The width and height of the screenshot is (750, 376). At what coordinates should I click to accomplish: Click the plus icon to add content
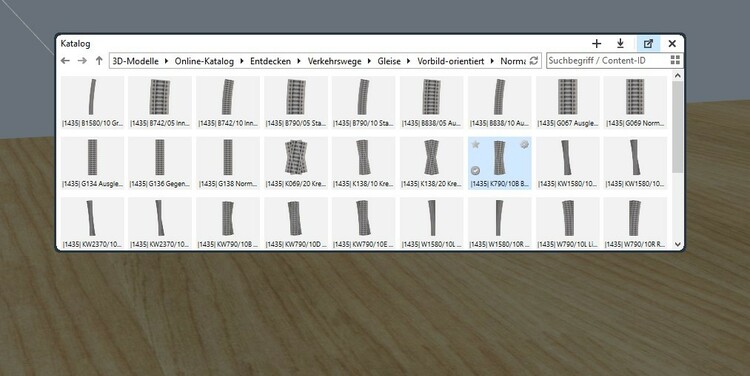[596, 44]
